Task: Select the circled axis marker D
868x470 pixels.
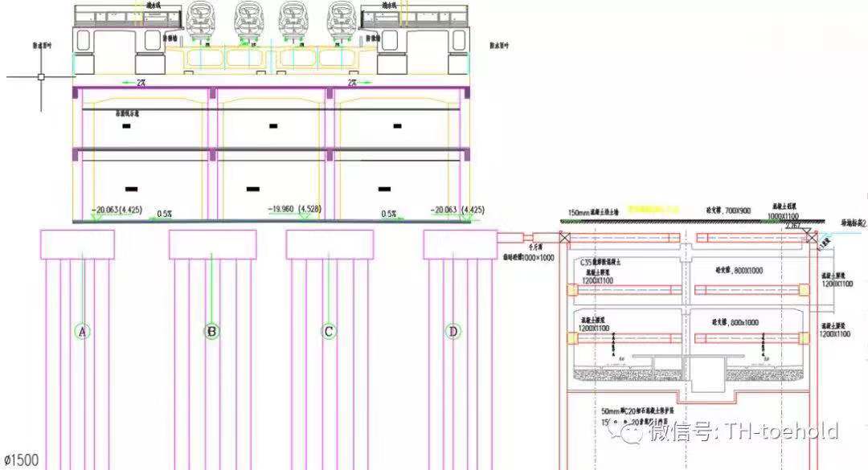Action: click(454, 331)
